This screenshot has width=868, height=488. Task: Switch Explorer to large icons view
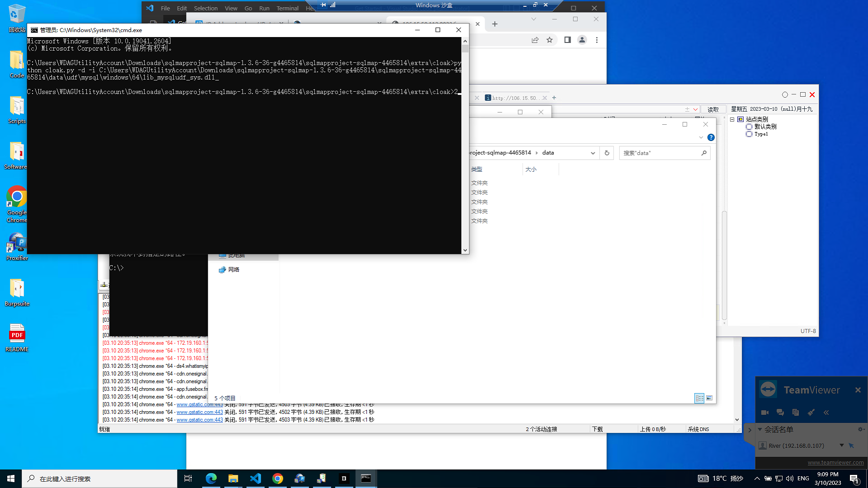point(709,398)
